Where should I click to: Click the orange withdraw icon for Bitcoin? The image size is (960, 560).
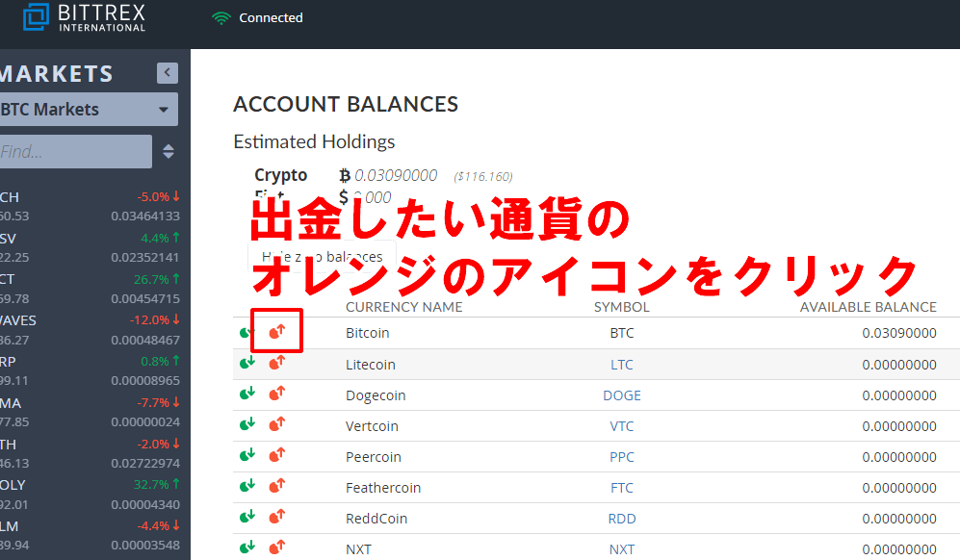pos(277,332)
